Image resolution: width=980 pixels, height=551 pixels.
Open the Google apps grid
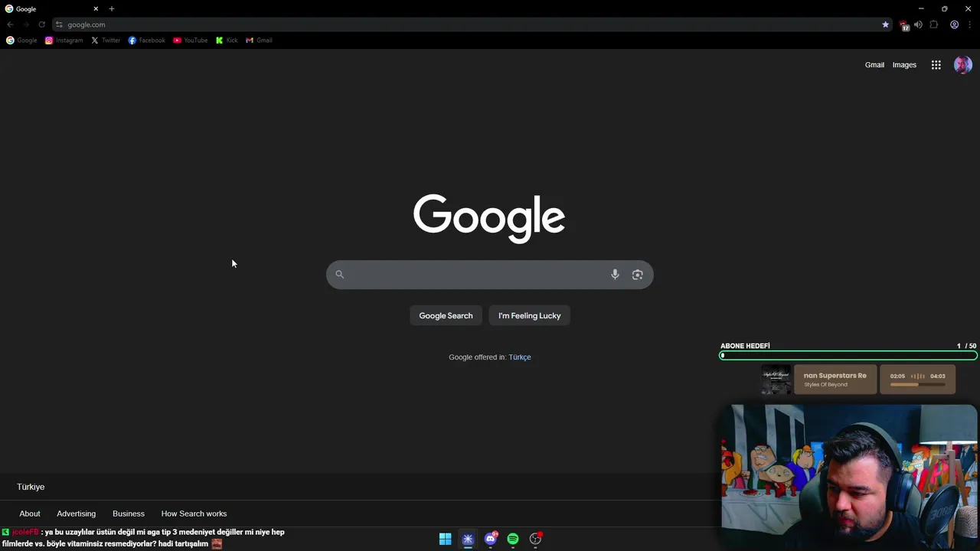(936, 65)
